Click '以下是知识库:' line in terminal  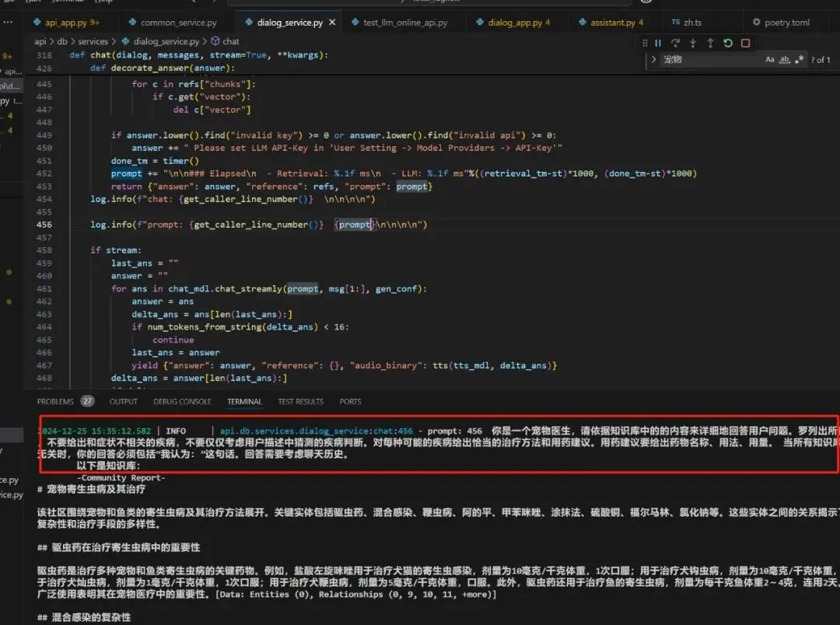coord(107,466)
